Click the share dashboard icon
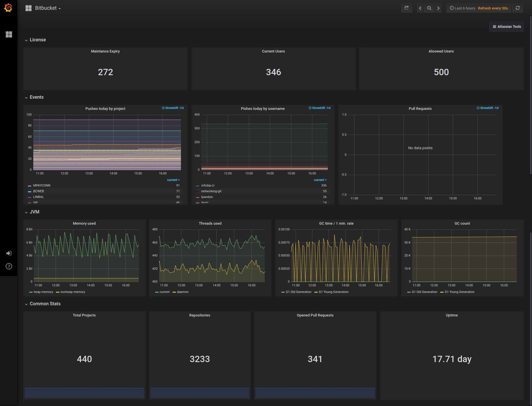The width and height of the screenshot is (532, 406). click(x=406, y=8)
